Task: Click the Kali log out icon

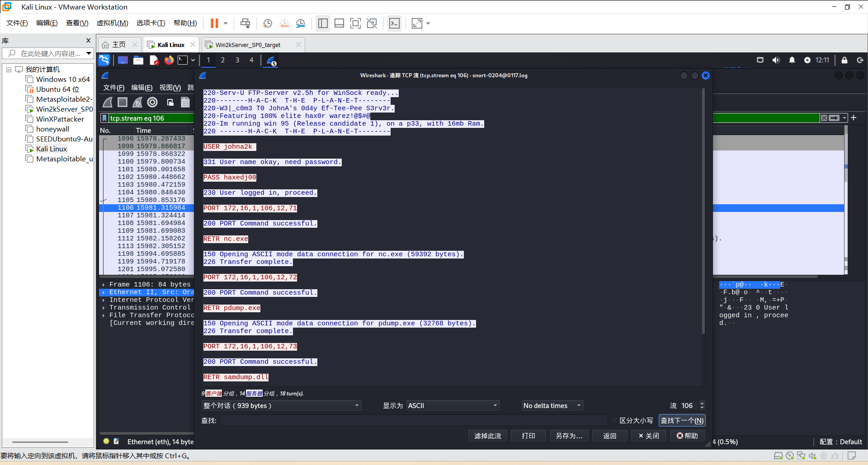Action: [x=860, y=60]
